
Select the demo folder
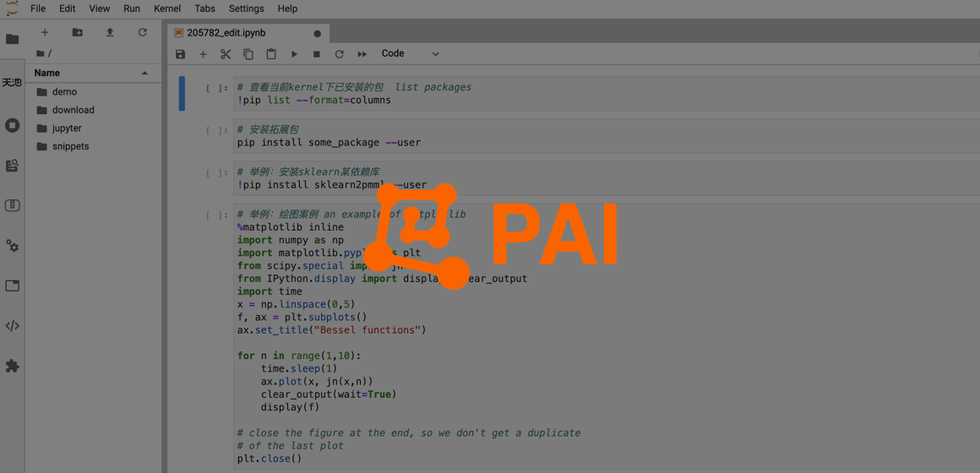click(x=94, y=92)
